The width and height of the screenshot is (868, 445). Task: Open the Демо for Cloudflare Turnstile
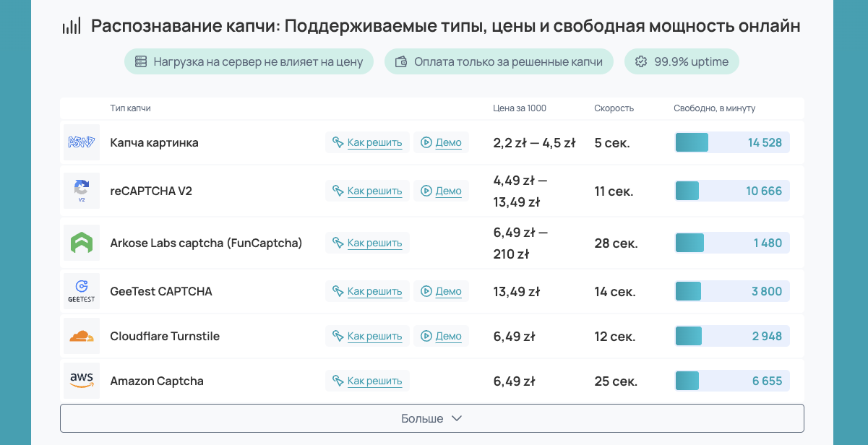(x=441, y=335)
